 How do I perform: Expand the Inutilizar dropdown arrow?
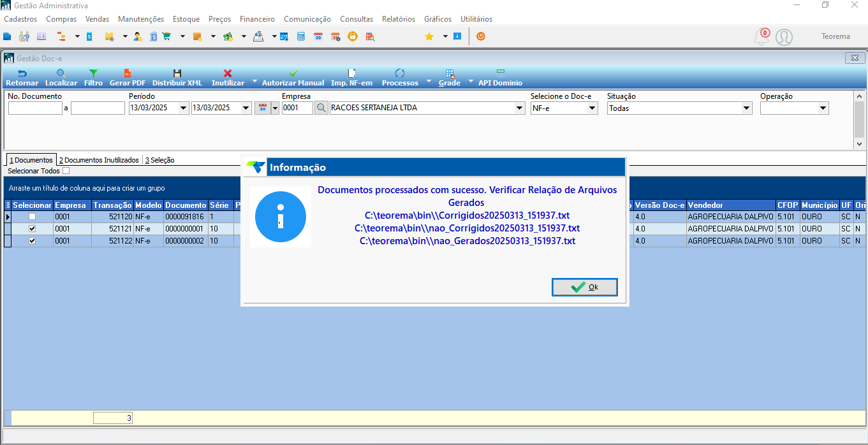(x=254, y=82)
